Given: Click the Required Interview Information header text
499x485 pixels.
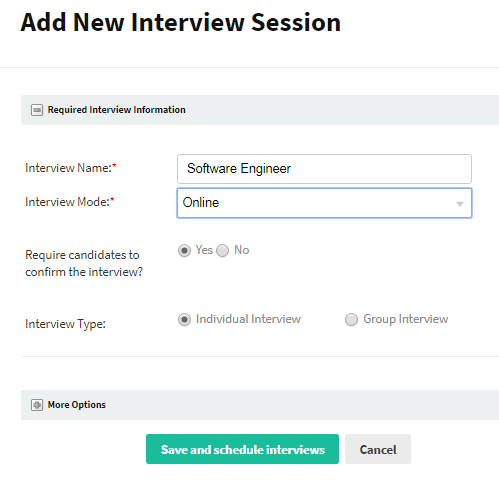Looking at the screenshot, I should pos(116,110).
